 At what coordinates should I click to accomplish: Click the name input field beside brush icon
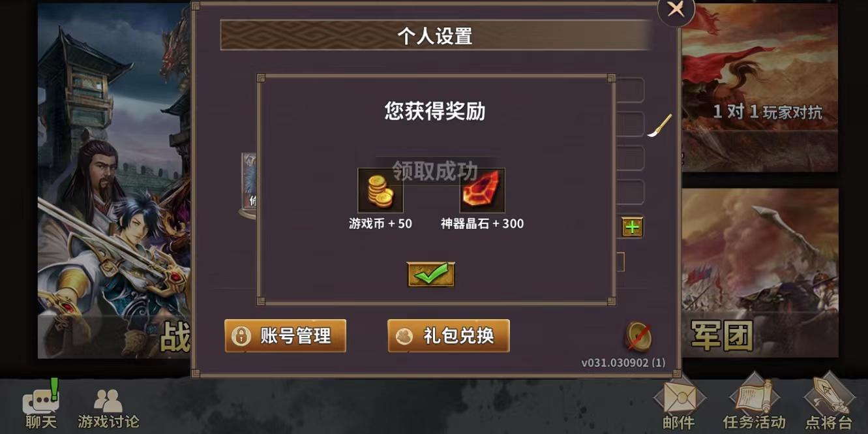[x=630, y=124]
